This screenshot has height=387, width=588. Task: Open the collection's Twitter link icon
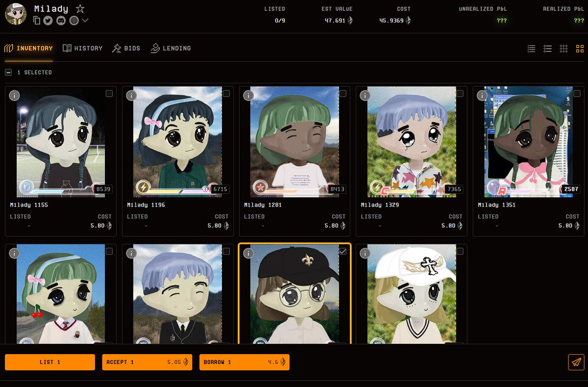coord(48,20)
